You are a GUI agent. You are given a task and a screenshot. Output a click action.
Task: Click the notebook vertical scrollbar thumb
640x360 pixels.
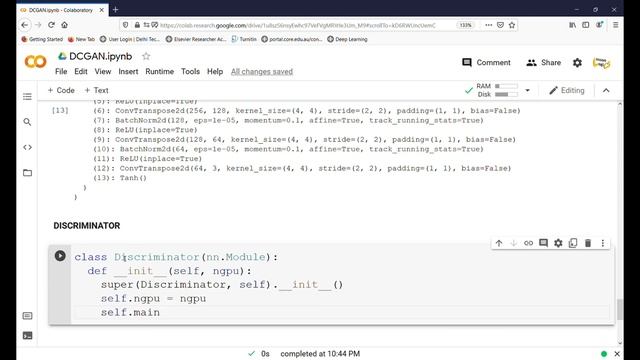tap(620, 310)
